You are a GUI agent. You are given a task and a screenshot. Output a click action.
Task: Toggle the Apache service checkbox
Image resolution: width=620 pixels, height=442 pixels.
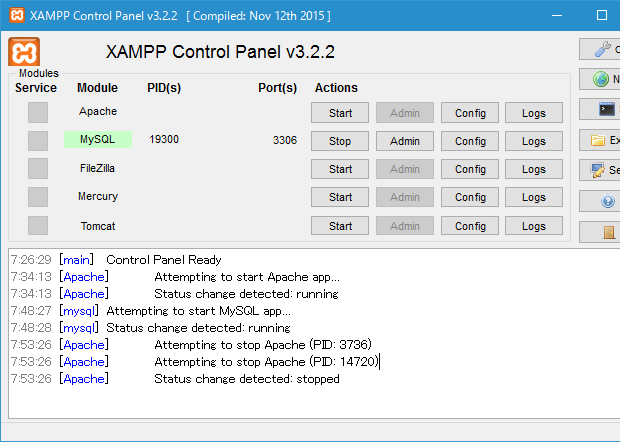tap(38, 112)
